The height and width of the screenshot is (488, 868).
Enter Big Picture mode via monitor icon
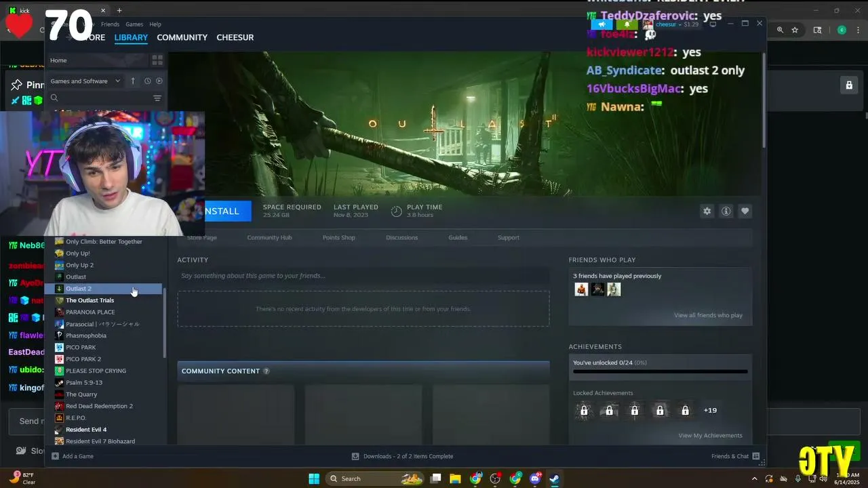coord(713,24)
